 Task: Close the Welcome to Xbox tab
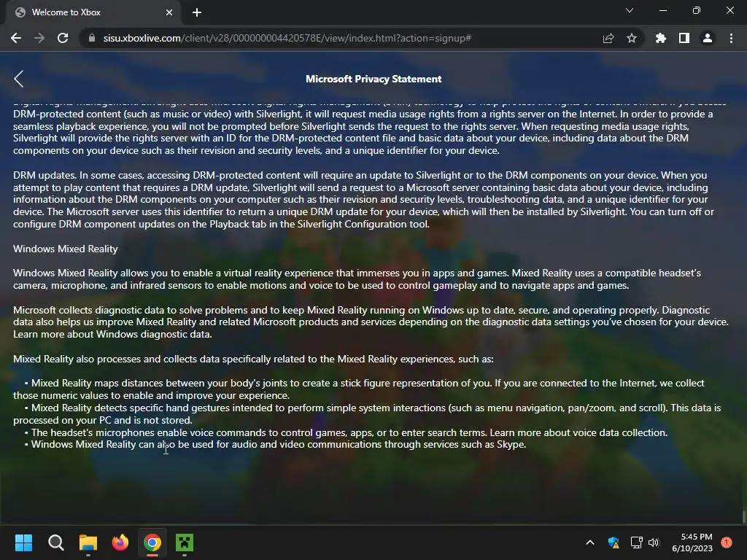(x=169, y=12)
